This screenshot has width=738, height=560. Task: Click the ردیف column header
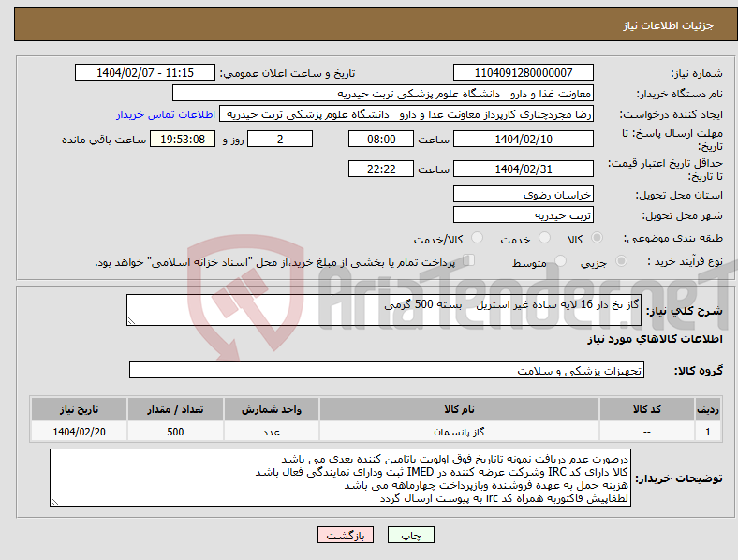coord(707,409)
